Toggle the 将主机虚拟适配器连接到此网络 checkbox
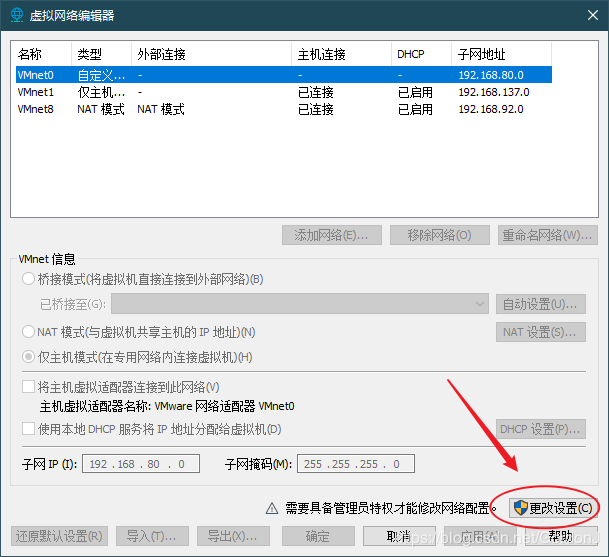This screenshot has height=557, width=609. tap(28, 387)
